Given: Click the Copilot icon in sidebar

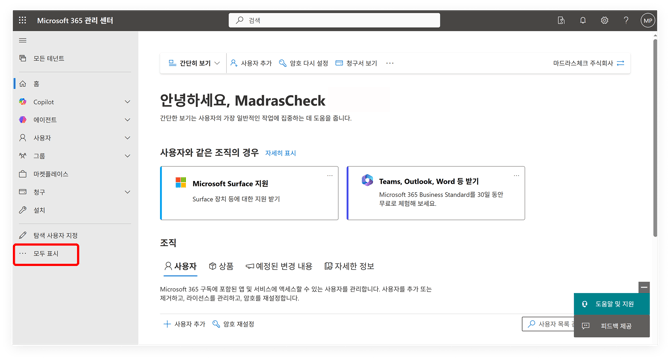Looking at the screenshot, I should (23, 102).
